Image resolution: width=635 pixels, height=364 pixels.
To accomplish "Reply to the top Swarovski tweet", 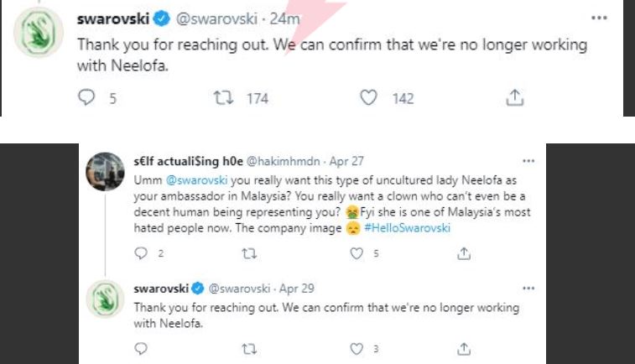I will click(x=86, y=98).
